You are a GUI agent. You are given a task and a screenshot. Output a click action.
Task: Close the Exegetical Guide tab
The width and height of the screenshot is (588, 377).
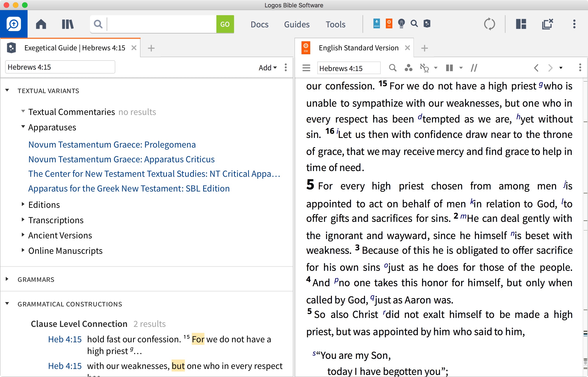pyautogui.click(x=134, y=48)
